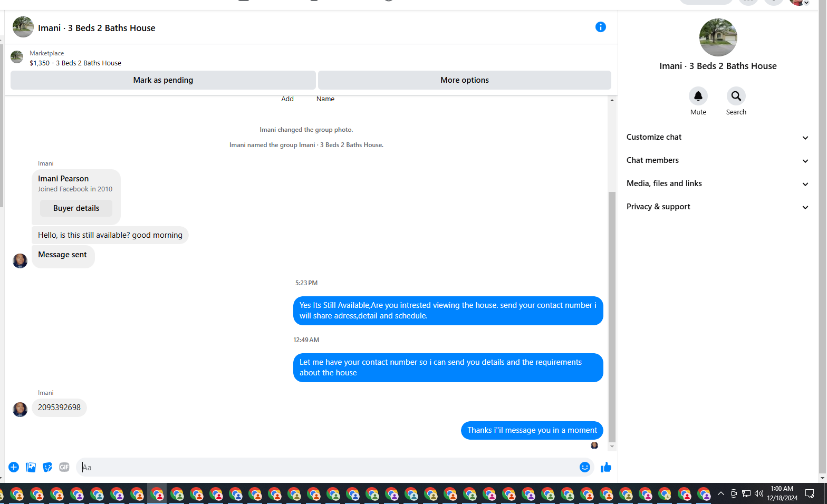This screenshot has height=504, width=827.
Task: Click the chat history scrollbar thumb
Action: point(612,316)
